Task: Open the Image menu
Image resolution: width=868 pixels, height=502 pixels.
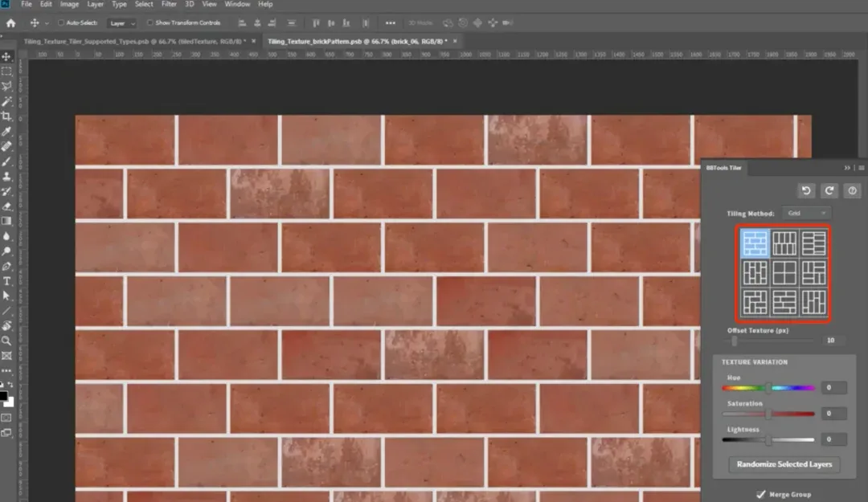Action: tap(69, 4)
